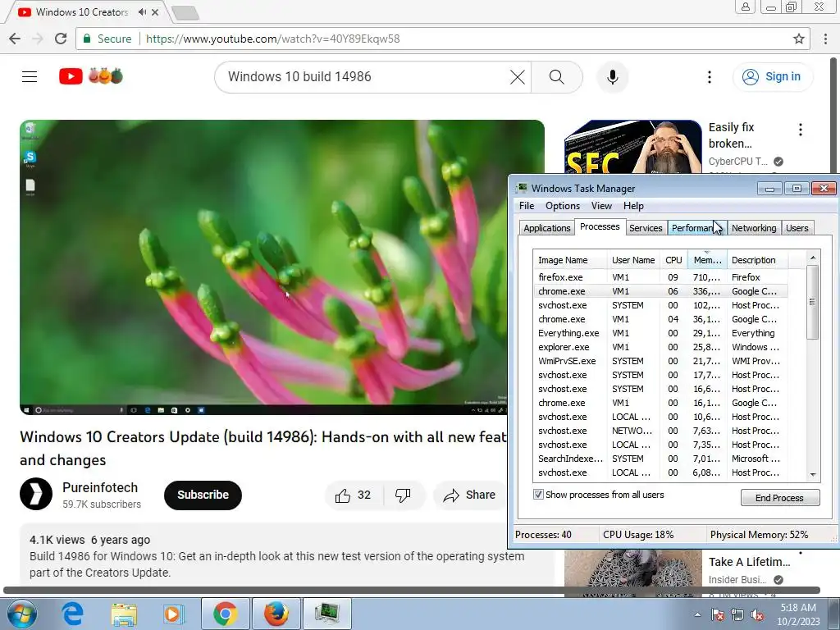Run search with the magnifier button
The width and height of the screenshot is (840, 630).
[x=557, y=77]
